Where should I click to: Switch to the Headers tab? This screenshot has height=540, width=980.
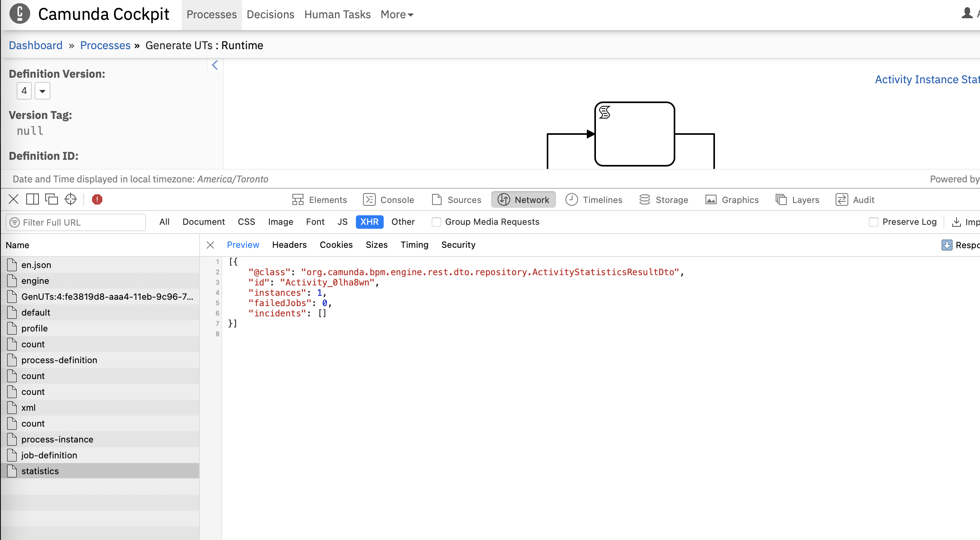click(x=289, y=245)
